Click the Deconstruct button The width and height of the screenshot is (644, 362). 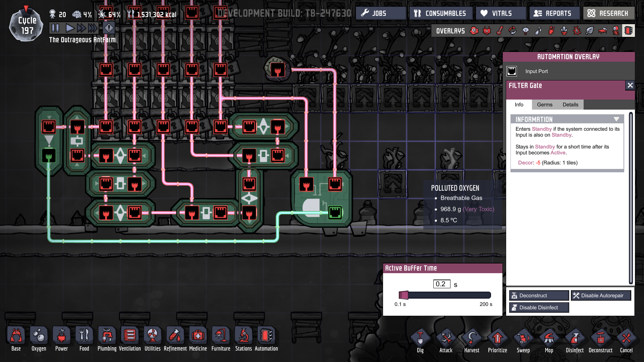coord(539,295)
